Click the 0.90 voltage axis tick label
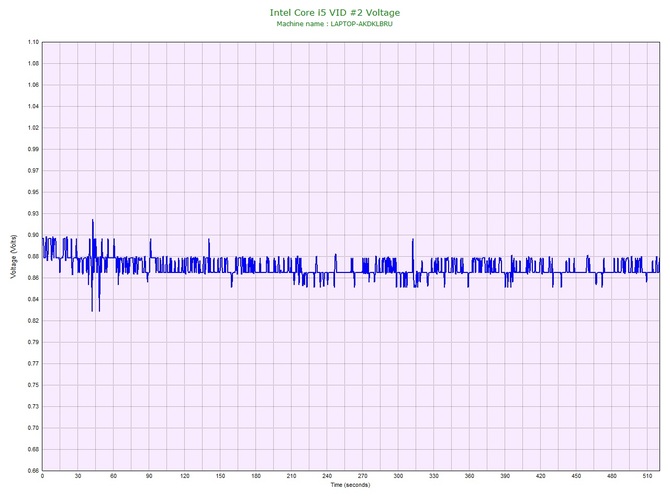670x502 pixels. pyautogui.click(x=33, y=235)
